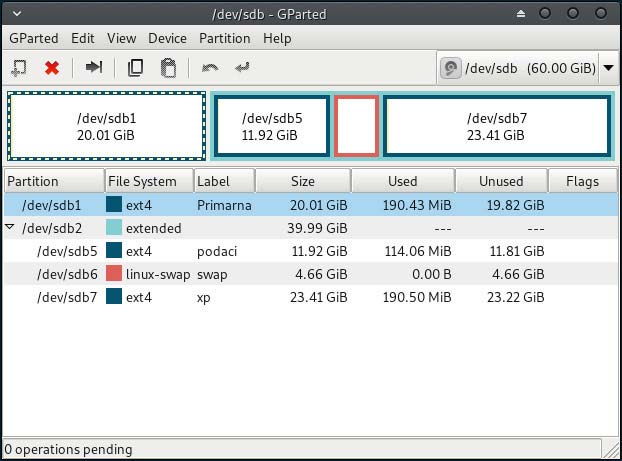Sort by the Unused column header
The height and width of the screenshot is (461, 622).
501,181
